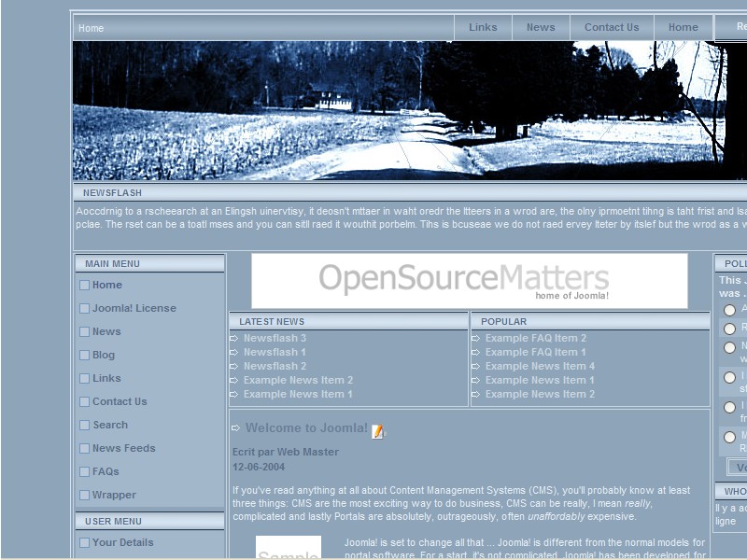Open News in the top navigation bar
The height and width of the screenshot is (560, 747).
point(541,28)
